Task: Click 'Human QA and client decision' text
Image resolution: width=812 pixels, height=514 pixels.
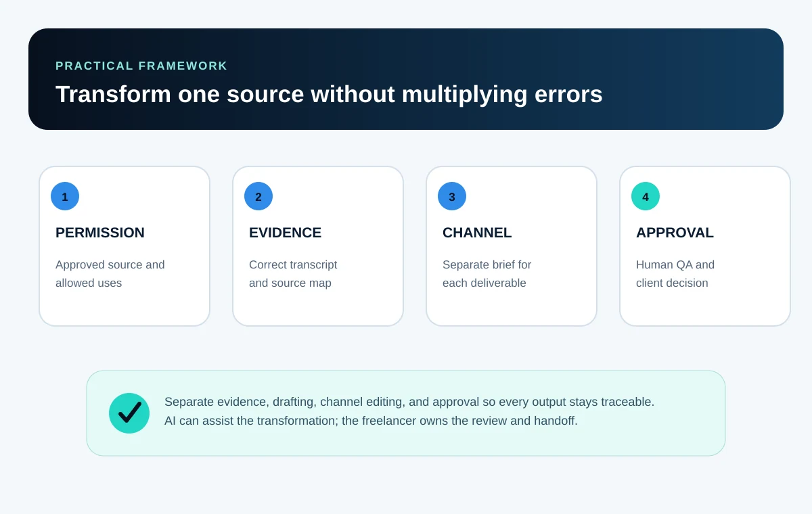Action: (675, 274)
